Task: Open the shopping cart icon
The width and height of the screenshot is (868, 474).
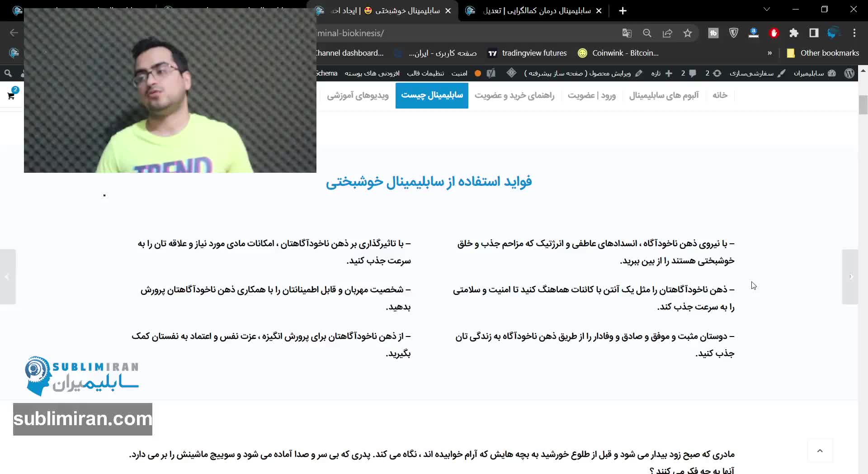Action: tap(11, 95)
